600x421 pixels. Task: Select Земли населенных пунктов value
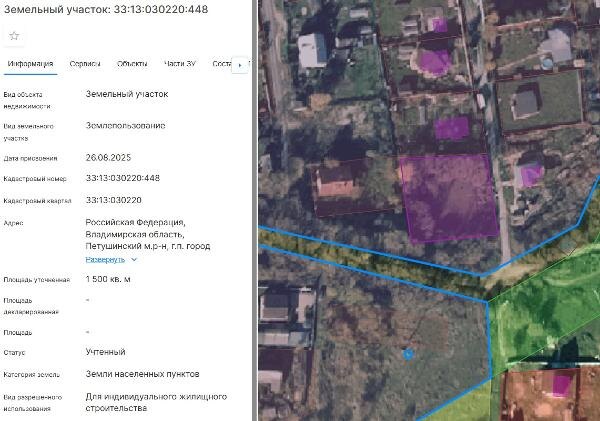(142, 374)
